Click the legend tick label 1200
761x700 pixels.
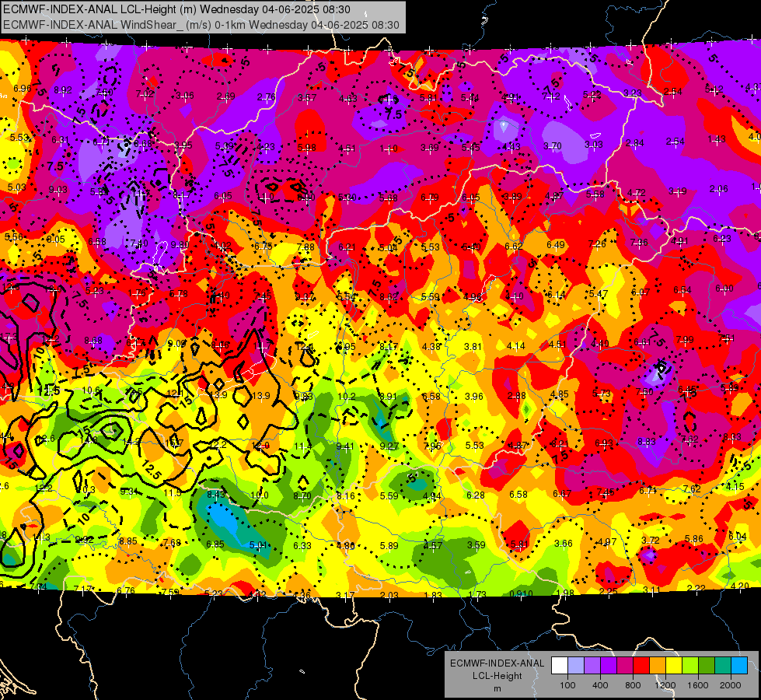(x=665, y=685)
